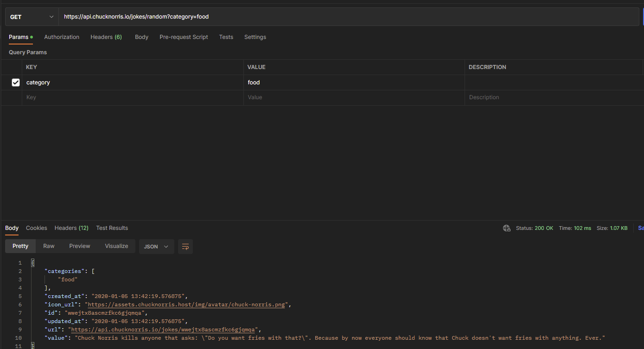Open the JSON response format dropdown
644x349 pixels.
click(156, 246)
